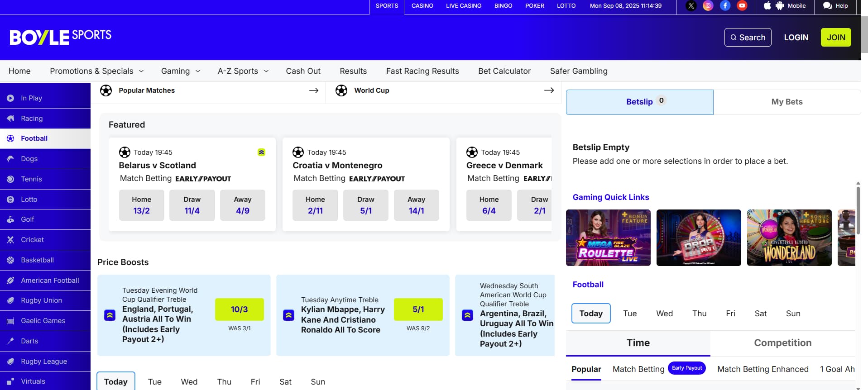Click the In Play sidebar icon
The image size is (868, 390).
coord(10,98)
